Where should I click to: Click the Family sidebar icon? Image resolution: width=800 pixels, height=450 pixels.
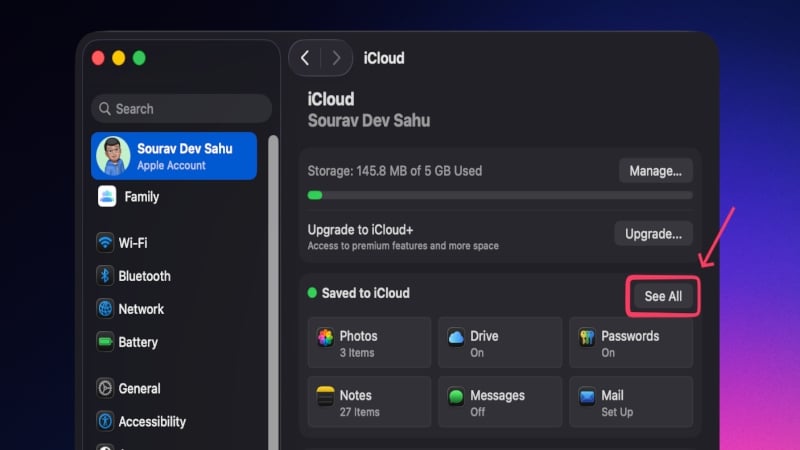(107, 196)
